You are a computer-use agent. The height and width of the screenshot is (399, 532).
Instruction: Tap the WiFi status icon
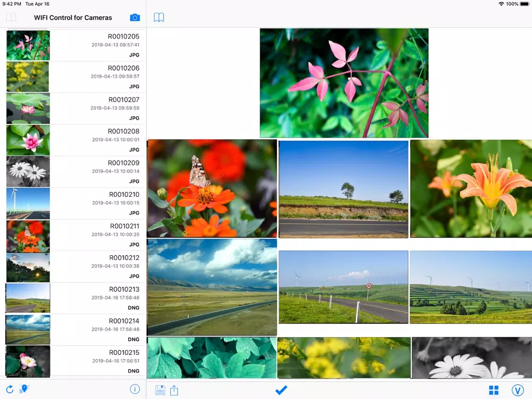[x=501, y=4]
